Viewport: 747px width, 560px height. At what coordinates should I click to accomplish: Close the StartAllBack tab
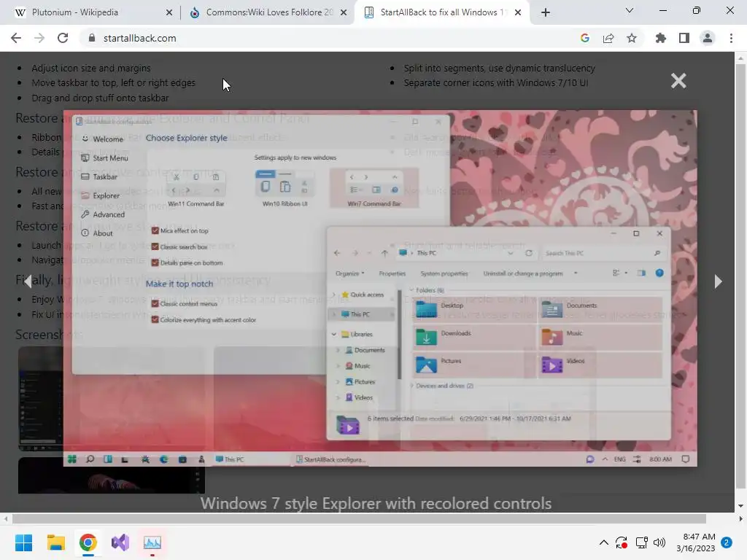pyautogui.click(x=518, y=13)
